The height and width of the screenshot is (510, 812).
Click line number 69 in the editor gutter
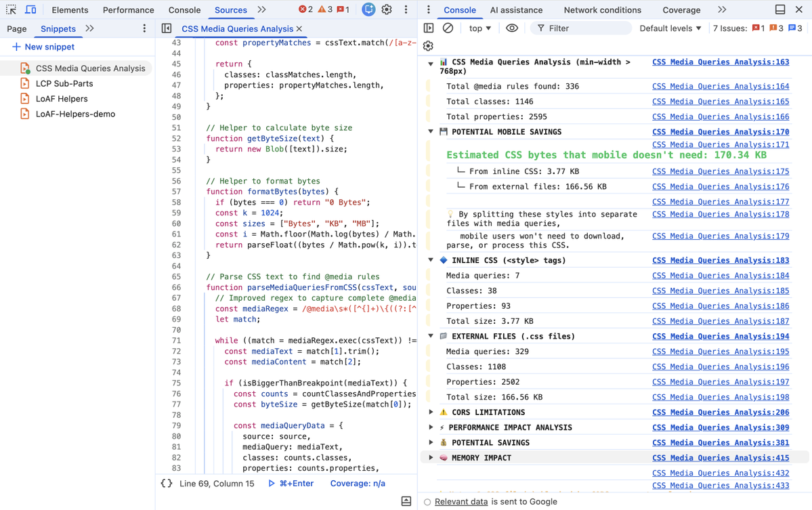coord(177,320)
